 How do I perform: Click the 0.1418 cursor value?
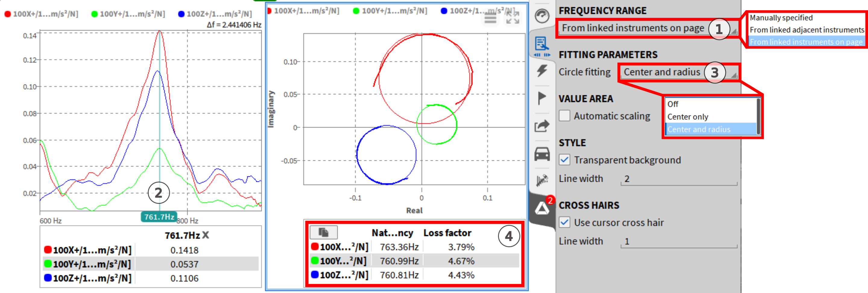click(184, 250)
